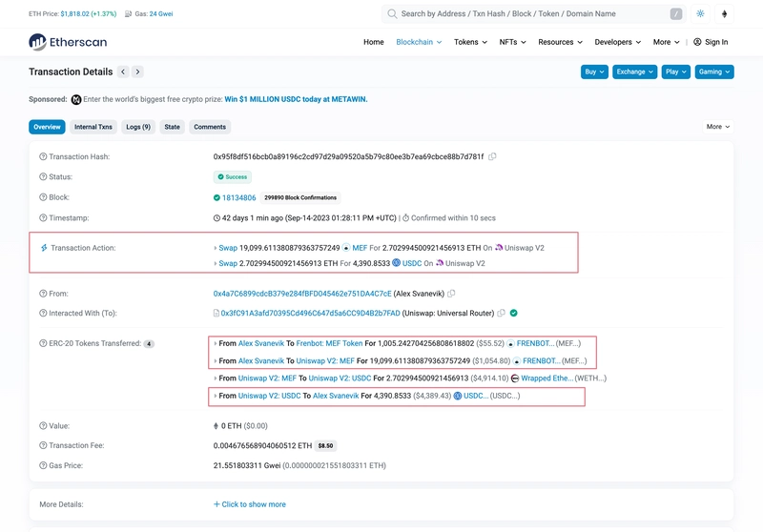Open the Resources dropdown menu
The height and width of the screenshot is (532, 763).
560,42
